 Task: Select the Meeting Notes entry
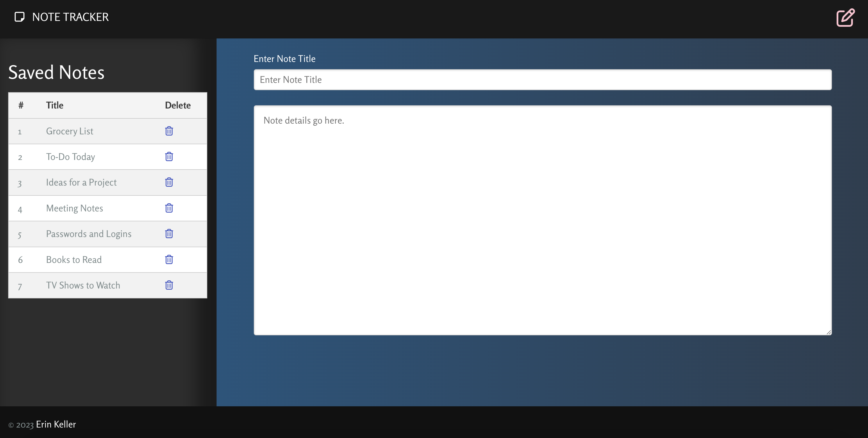pos(74,208)
